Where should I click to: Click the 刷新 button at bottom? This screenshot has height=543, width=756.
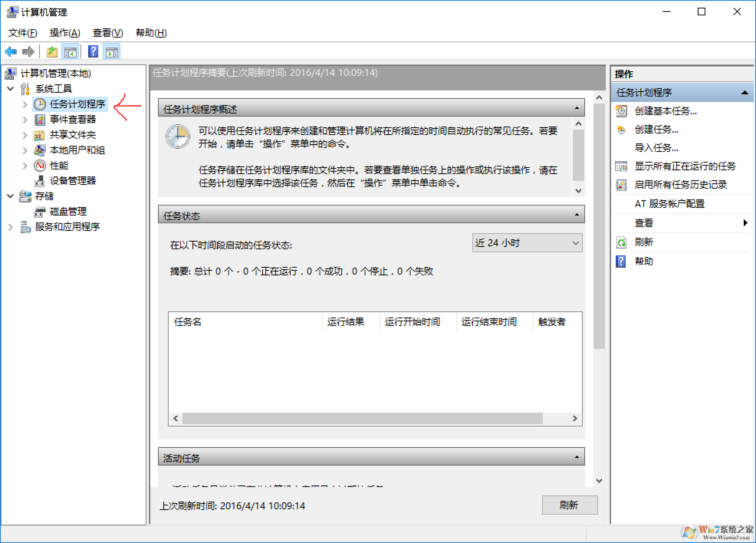pos(569,505)
